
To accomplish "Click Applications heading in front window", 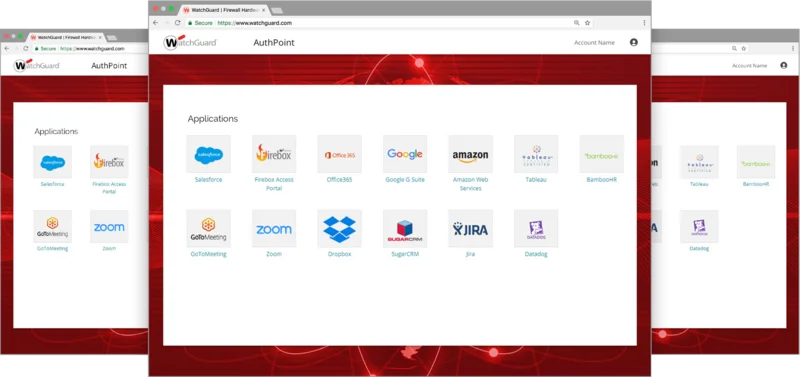I will coord(213,119).
